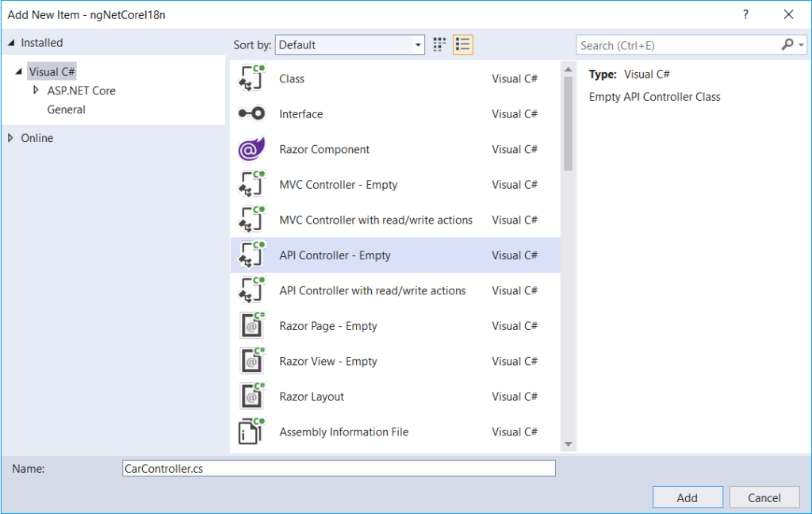This screenshot has height=514, width=812.
Task: Select the MVC Controller - Empty icon
Action: [251, 185]
